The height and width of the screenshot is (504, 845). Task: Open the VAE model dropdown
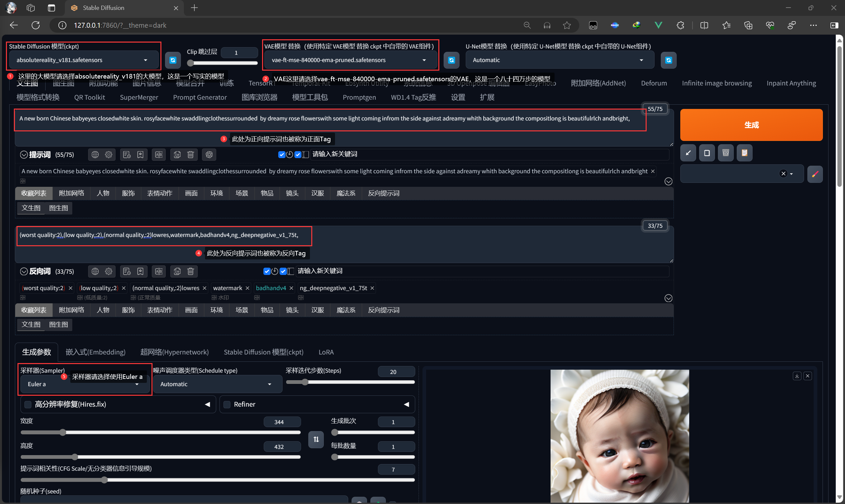point(350,60)
